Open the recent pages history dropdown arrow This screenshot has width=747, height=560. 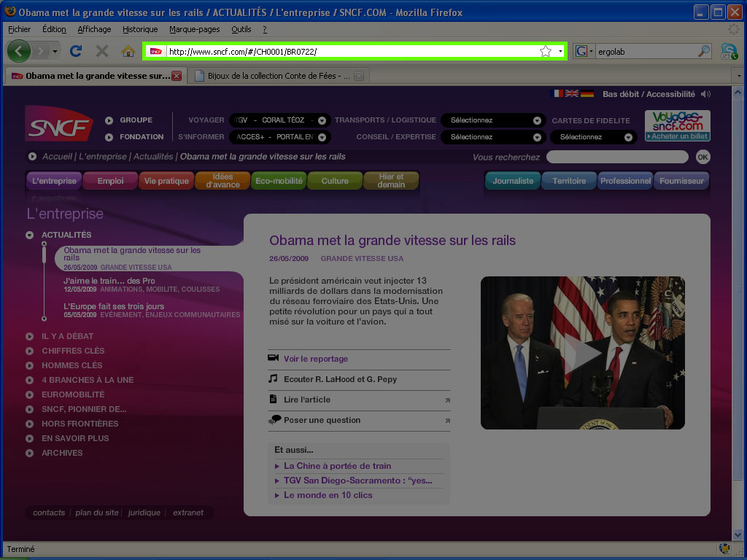click(55, 51)
